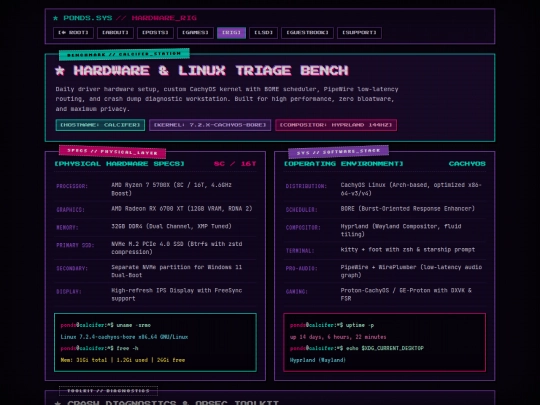This screenshot has height=405, width=540.
Task: Click the '32GB DDR4 (Dual Channel, XMP Tuned)' value
Action: pos(171,226)
